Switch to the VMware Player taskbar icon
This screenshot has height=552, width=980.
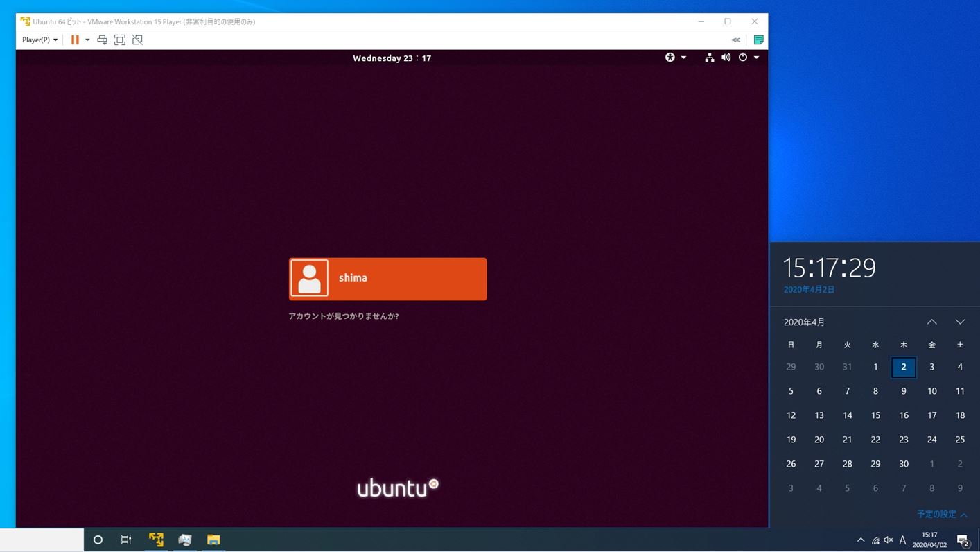pyautogui.click(x=156, y=540)
